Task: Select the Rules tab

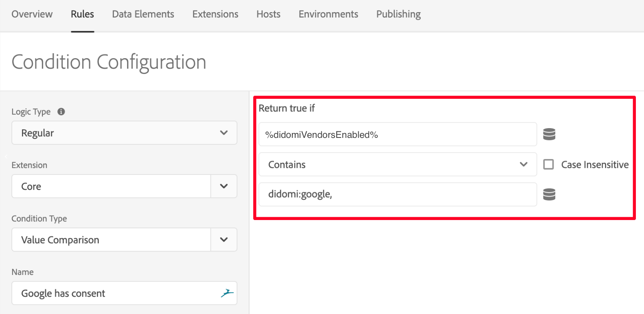Action: click(82, 14)
